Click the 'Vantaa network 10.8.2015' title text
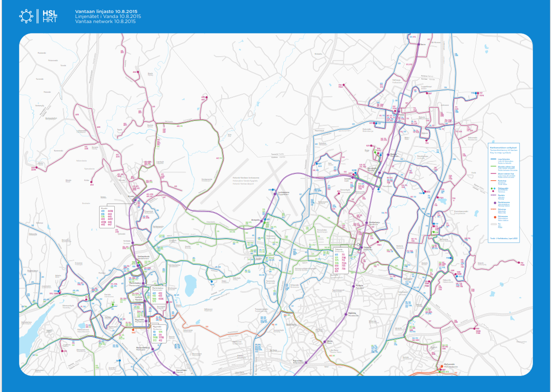 105,22
